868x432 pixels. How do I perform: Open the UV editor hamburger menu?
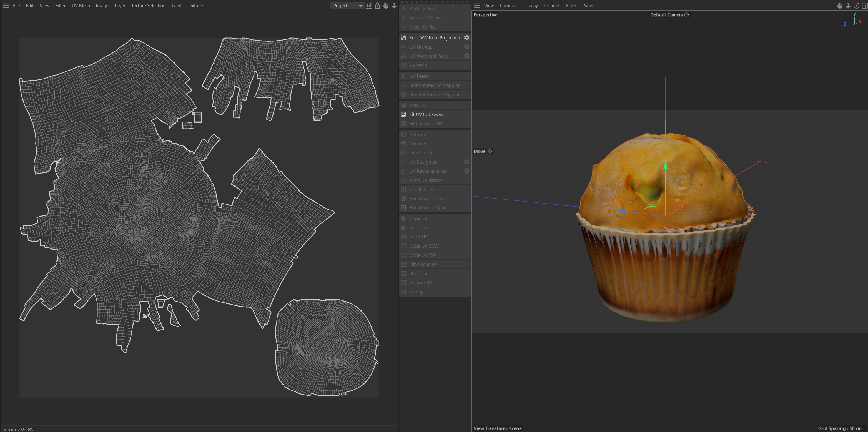pyautogui.click(x=6, y=6)
